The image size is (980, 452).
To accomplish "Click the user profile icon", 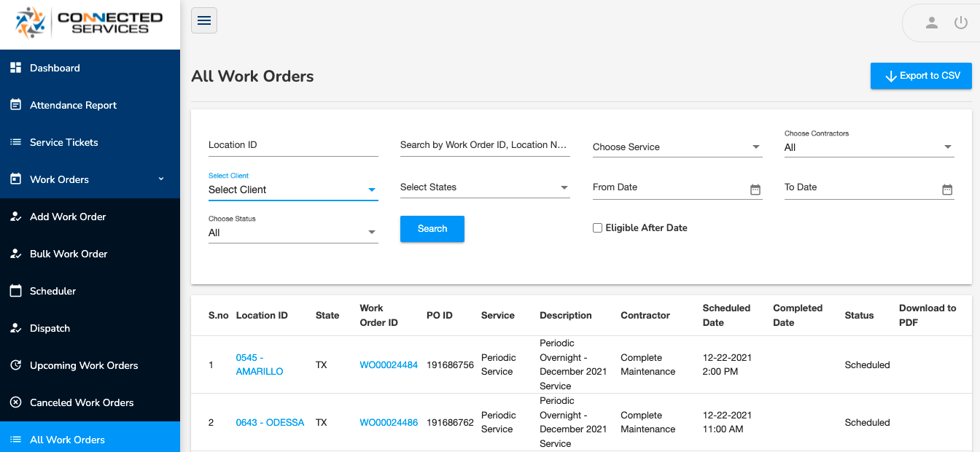I will point(932,23).
